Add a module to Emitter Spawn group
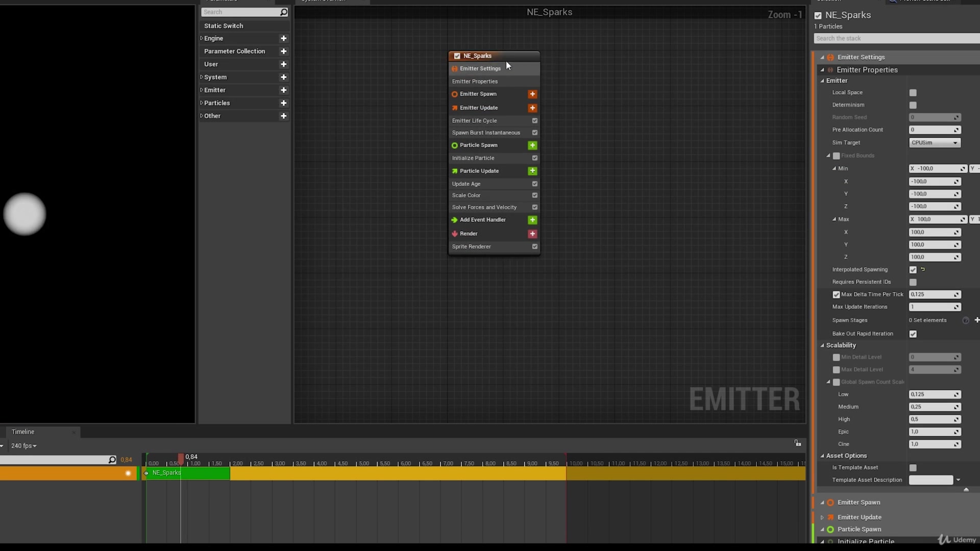 point(532,94)
